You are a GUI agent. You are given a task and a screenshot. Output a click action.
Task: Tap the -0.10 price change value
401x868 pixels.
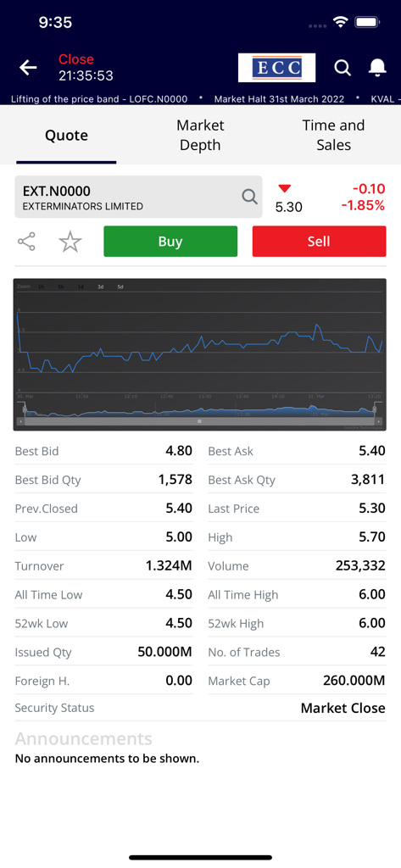(368, 189)
